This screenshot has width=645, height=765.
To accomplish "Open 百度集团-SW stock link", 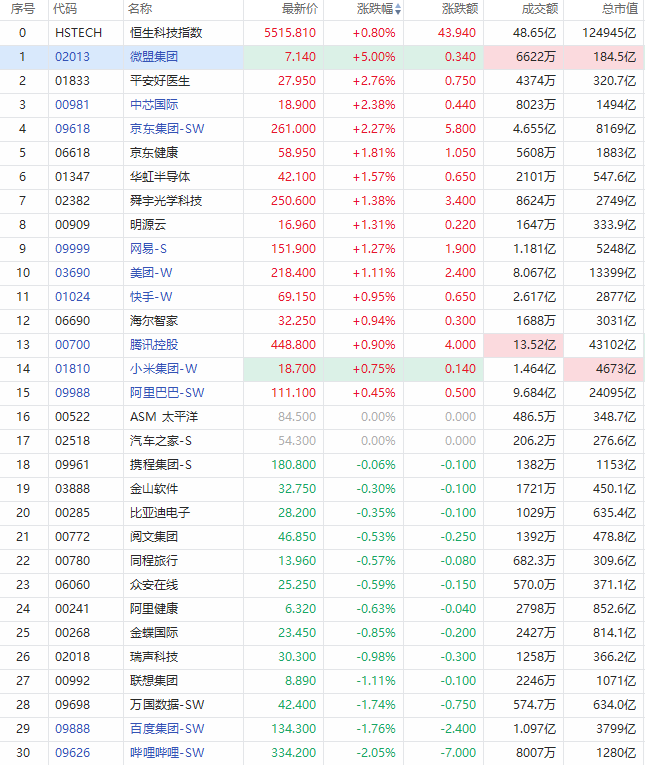I will click(x=167, y=728).
